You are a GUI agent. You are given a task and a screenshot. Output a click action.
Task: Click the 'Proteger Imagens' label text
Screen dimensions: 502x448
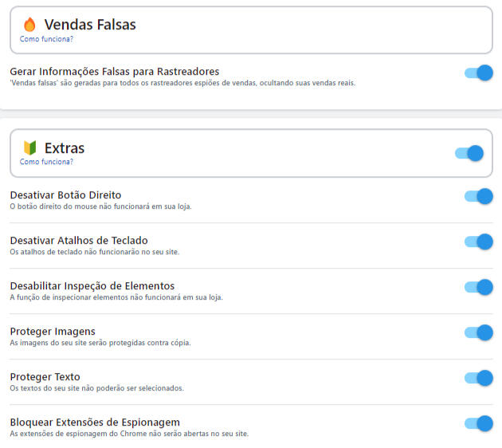[x=53, y=331]
